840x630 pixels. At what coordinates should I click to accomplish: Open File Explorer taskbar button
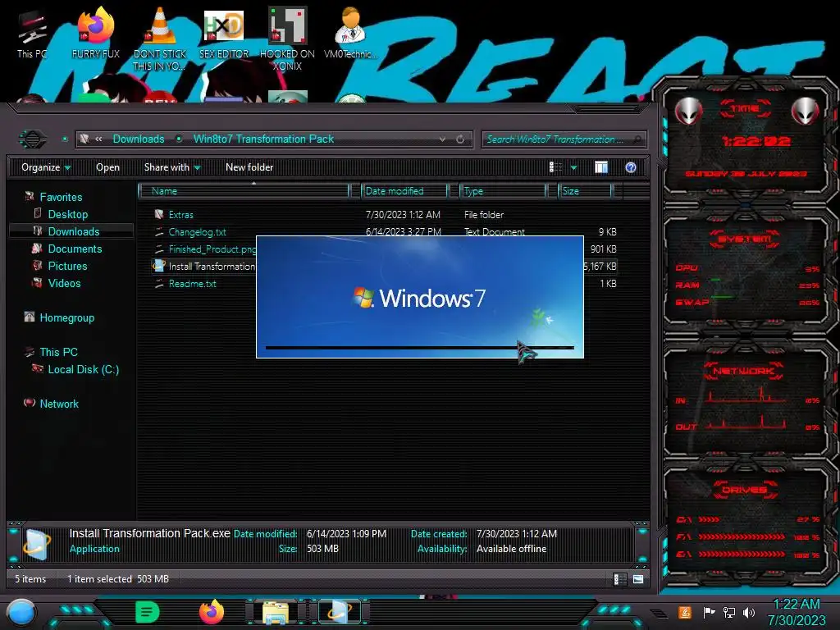tap(276, 612)
